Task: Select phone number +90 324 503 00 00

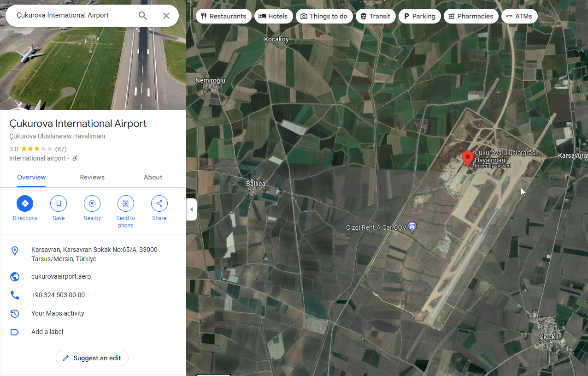Action: [58, 295]
